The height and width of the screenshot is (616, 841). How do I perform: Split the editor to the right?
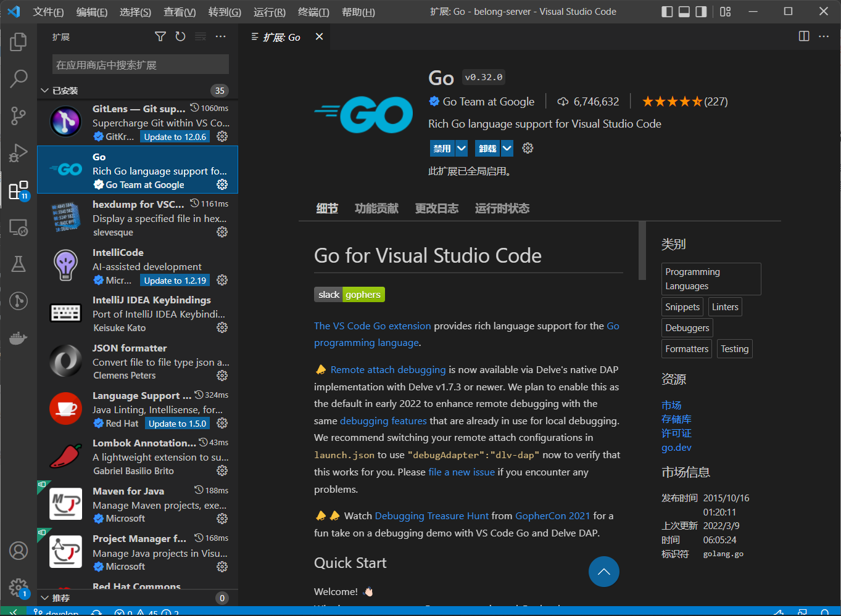pyautogui.click(x=804, y=36)
